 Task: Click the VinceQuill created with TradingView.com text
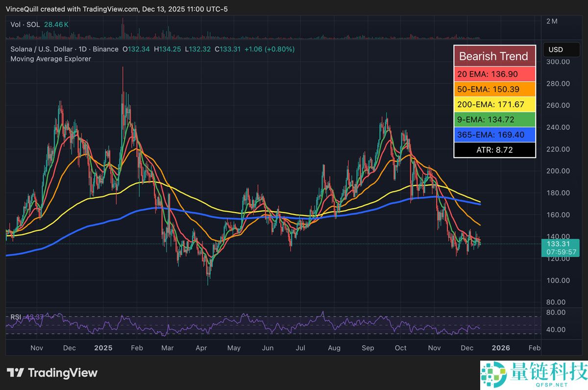pyautogui.click(x=71, y=9)
